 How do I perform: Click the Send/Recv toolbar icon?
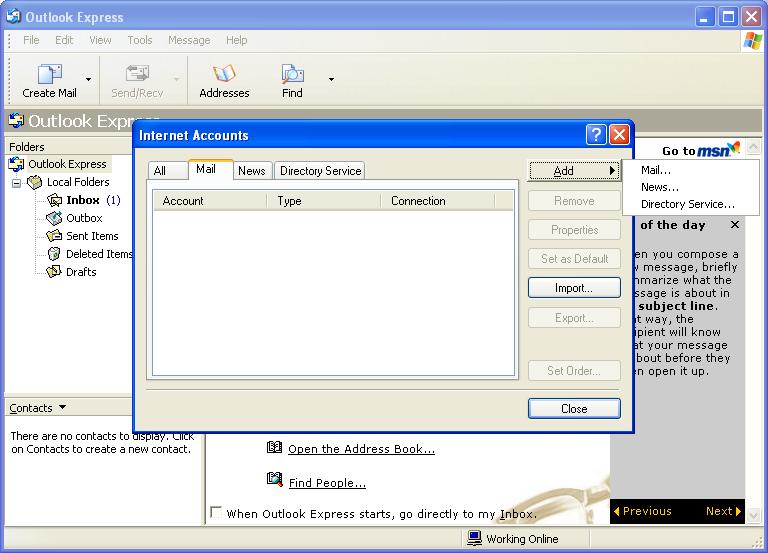137,73
